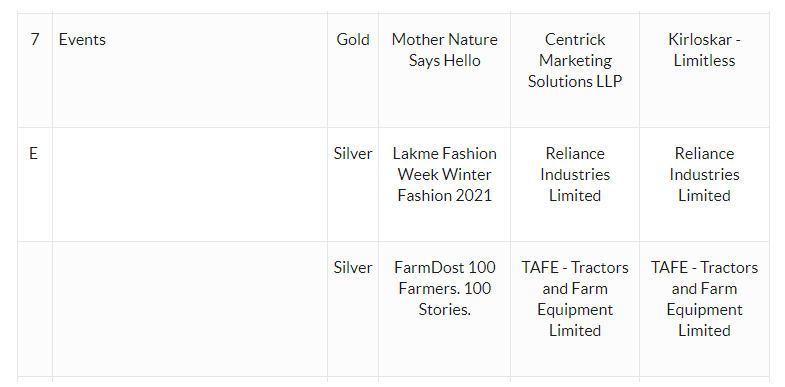The image size is (785, 387).
Task: Select empty number cell in FarmDost row
Action: click(x=35, y=308)
